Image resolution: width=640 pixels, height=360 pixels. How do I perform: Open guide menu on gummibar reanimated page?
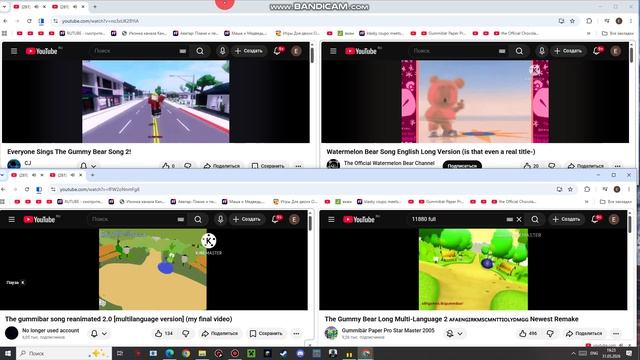tap(11, 220)
